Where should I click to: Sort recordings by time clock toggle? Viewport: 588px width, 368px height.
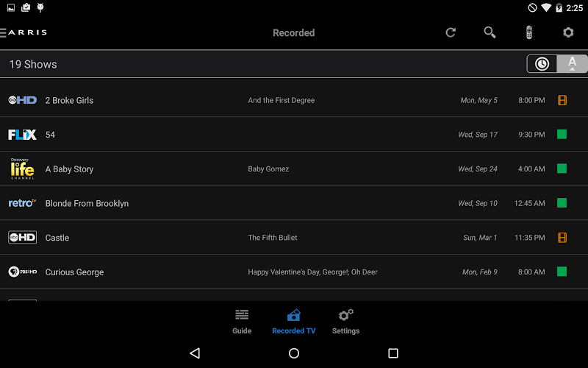pyautogui.click(x=542, y=64)
